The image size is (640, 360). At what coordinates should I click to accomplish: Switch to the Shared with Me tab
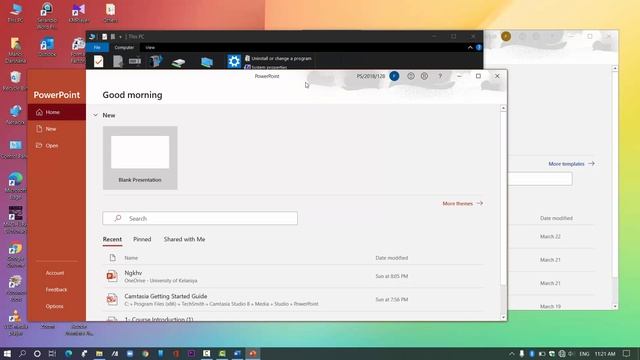pyautogui.click(x=184, y=240)
